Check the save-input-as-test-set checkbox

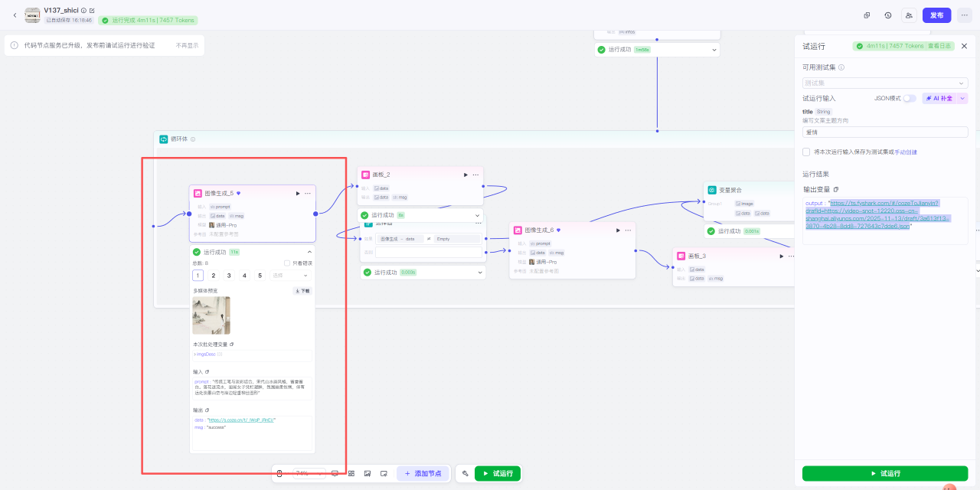click(806, 152)
